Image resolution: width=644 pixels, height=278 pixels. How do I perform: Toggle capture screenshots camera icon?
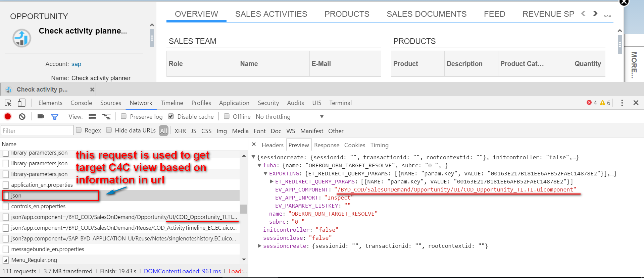click(x=41, y=116)
